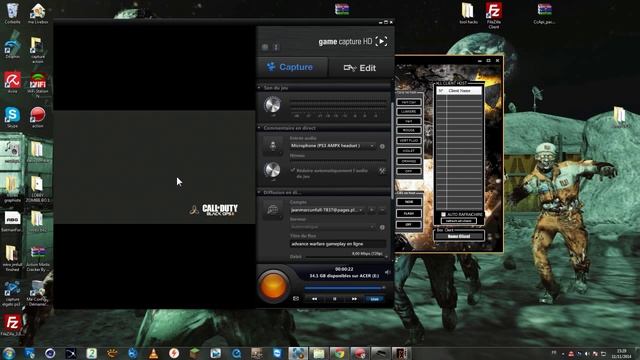Click the orange record button
The image size is (640, 360).
click(273, 286)
